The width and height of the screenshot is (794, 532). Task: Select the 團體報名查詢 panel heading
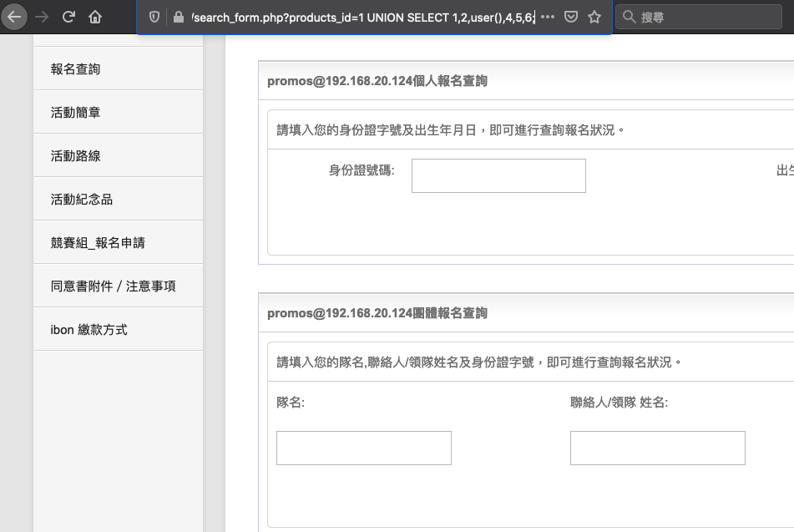377,313
